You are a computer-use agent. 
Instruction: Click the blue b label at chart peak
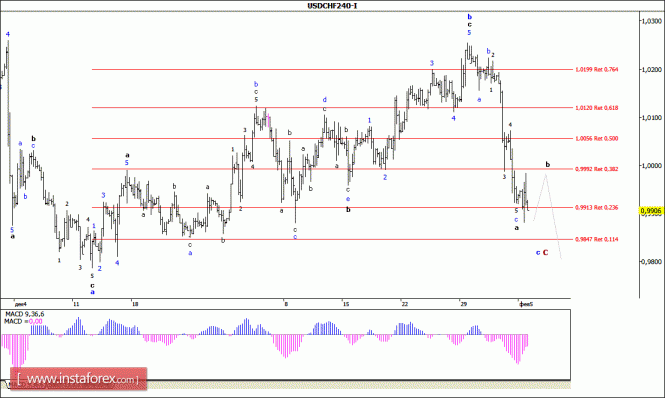coord(469,17)
